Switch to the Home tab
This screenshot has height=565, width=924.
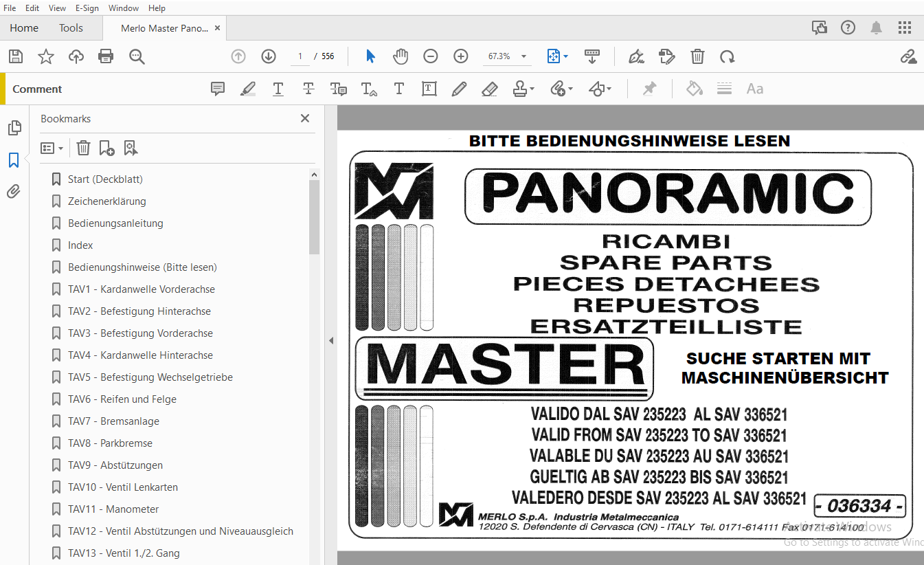point(24,28)
